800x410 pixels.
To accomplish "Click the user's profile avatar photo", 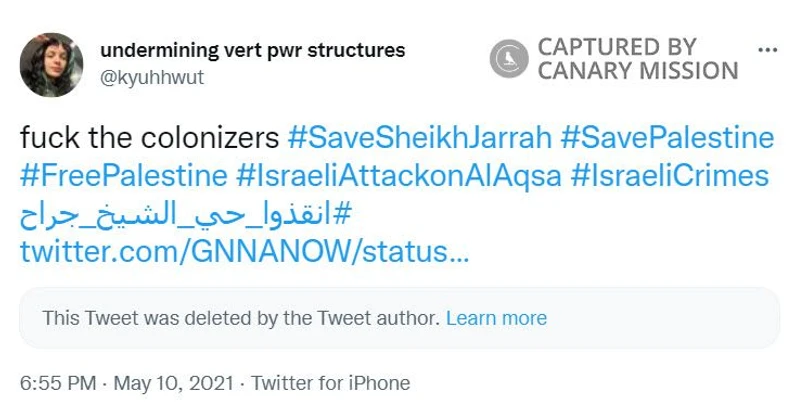I will pyautogui.click(x=51, y=64).
